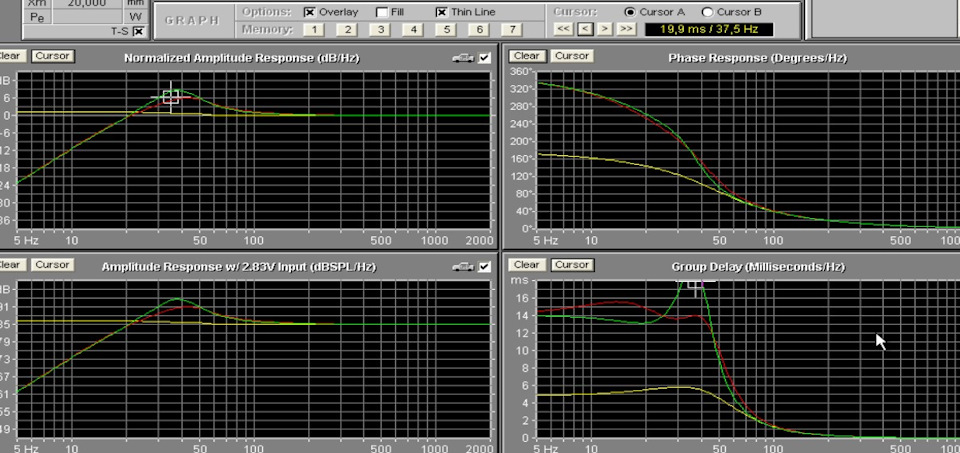Screen dimensions: 960x453
Task: Recall graph memory slot 7
Action: (512, 29)
